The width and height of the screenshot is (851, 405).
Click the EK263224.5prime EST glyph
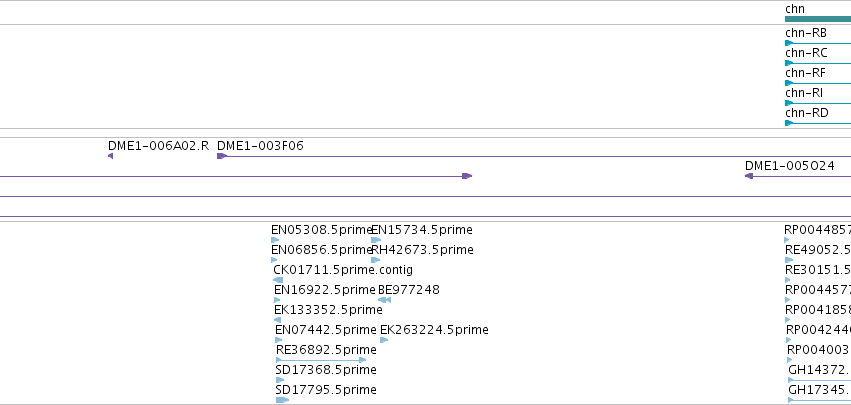(384, 340)
